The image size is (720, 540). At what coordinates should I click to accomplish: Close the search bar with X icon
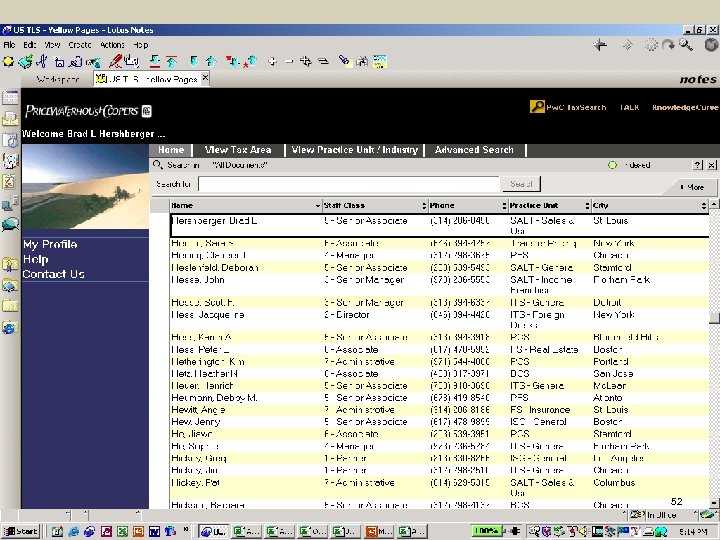711,164
